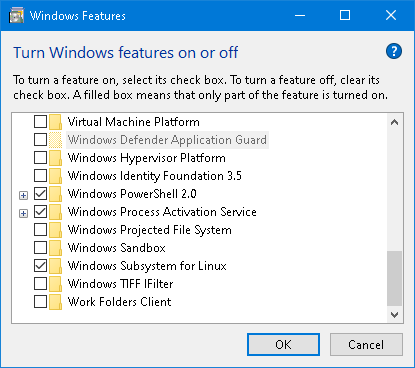Viewport: 415px width, 368px height.
Task: Click the scrollbar up arrow
Action: click(394, 122)
